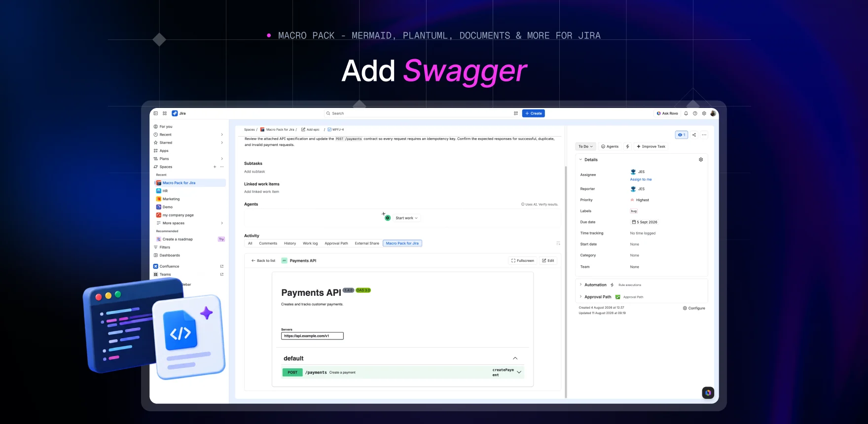Screen dimensions: 868x424
Task: Click Assign to me link
Action: 641,179
